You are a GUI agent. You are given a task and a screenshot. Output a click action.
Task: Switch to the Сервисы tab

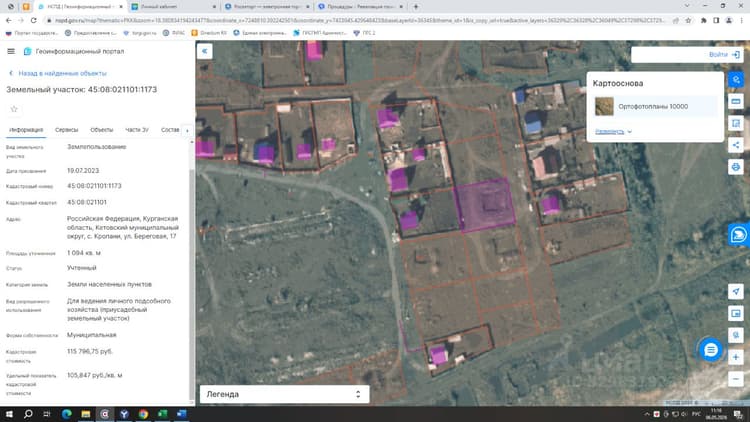66,130
